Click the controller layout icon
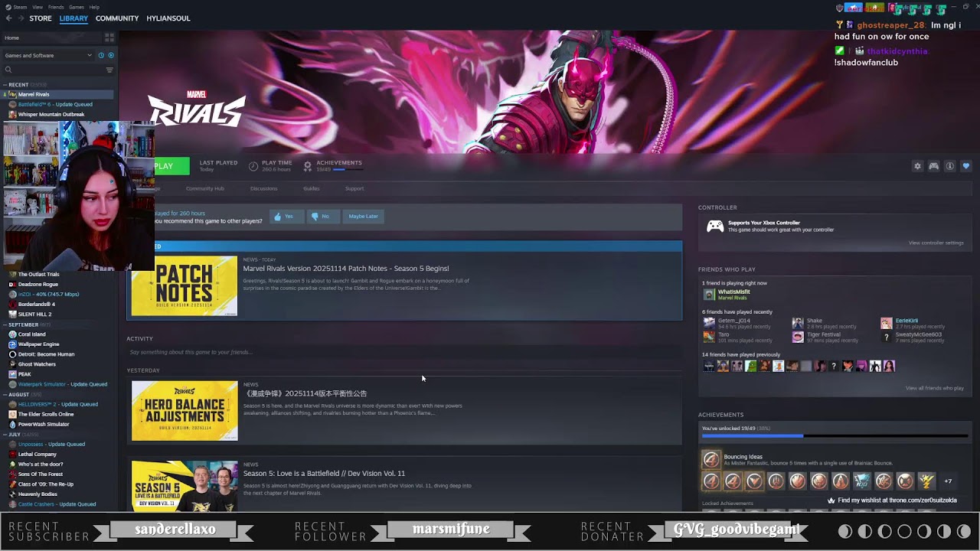The image size is (980, 551). [x=933, y=166]
